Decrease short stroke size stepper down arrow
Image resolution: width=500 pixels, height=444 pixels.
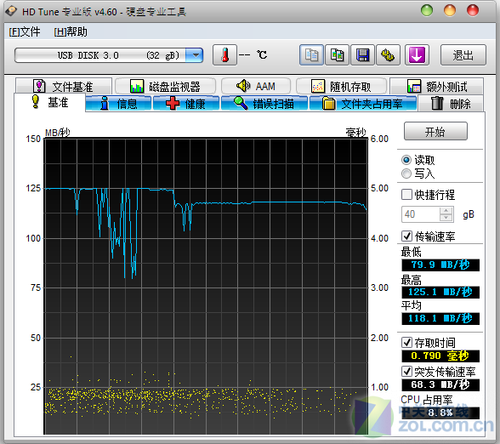pos(446,218)
